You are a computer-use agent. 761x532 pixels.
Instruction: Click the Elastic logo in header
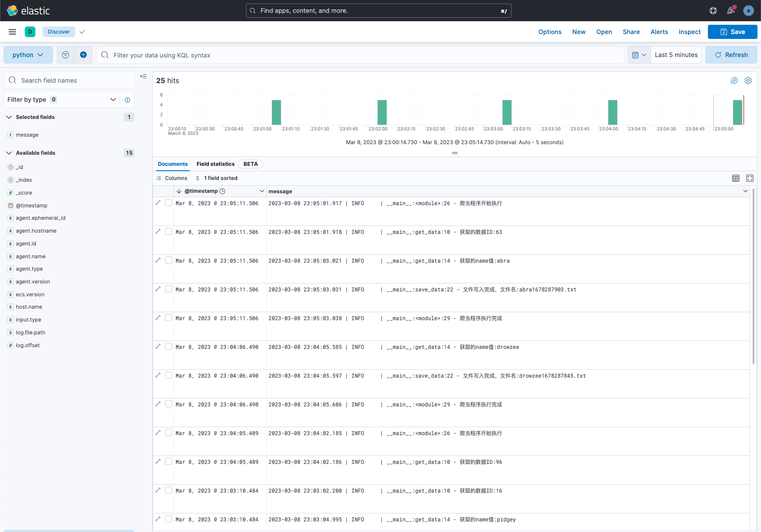click(29, 11)
